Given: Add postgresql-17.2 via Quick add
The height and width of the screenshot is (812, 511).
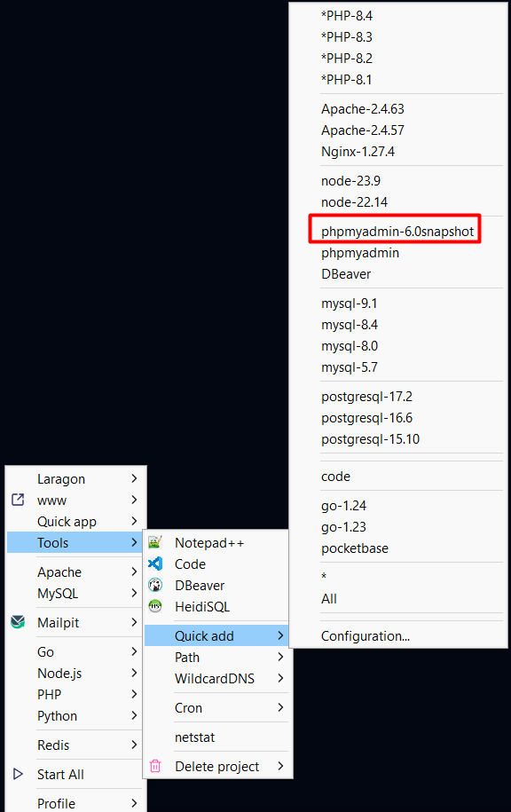Looking at the screenshot, I should pos(369,396).
